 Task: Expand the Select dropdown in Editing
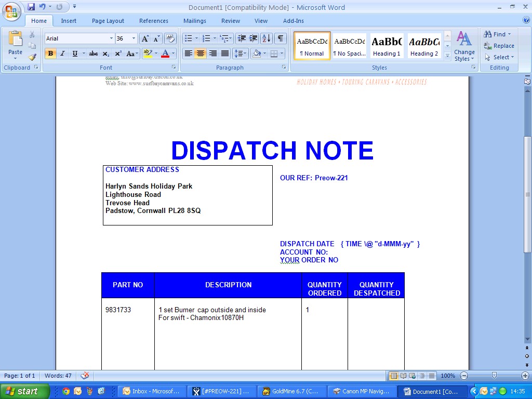coord(500,57)
